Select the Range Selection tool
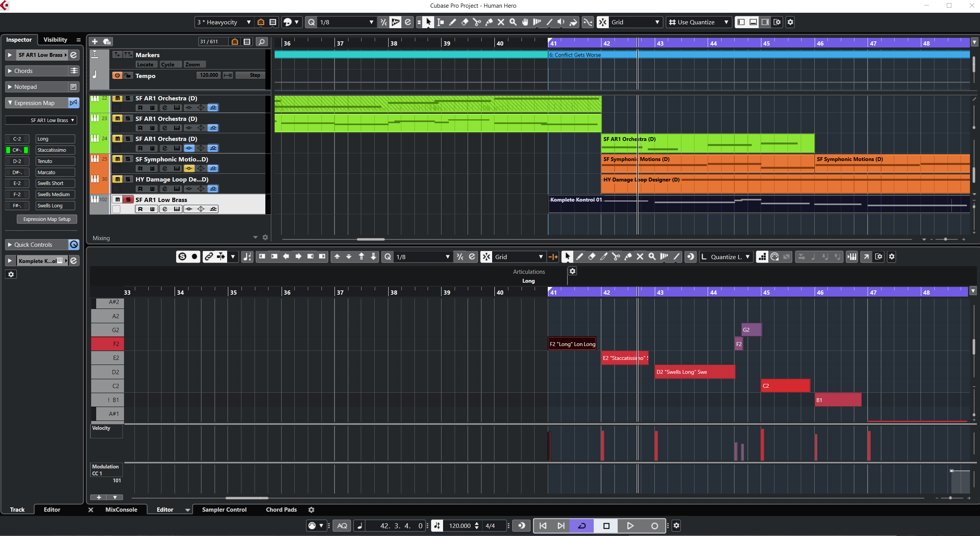 click(440, 22)
